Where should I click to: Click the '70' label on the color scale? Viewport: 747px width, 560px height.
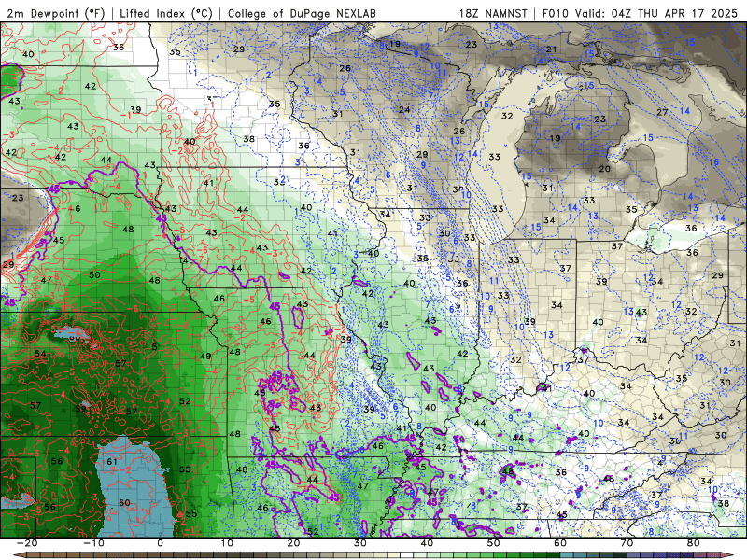pos(627,543)
